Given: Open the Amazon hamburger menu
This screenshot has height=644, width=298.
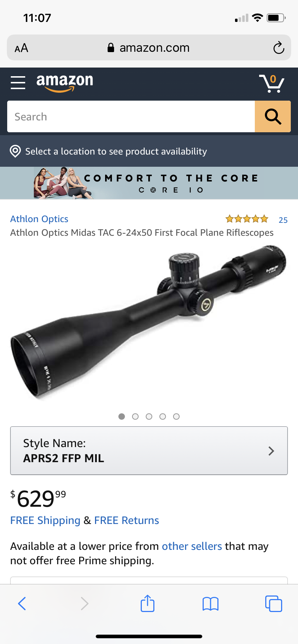Looking at the screenshot, I should (x=18, y=83).
